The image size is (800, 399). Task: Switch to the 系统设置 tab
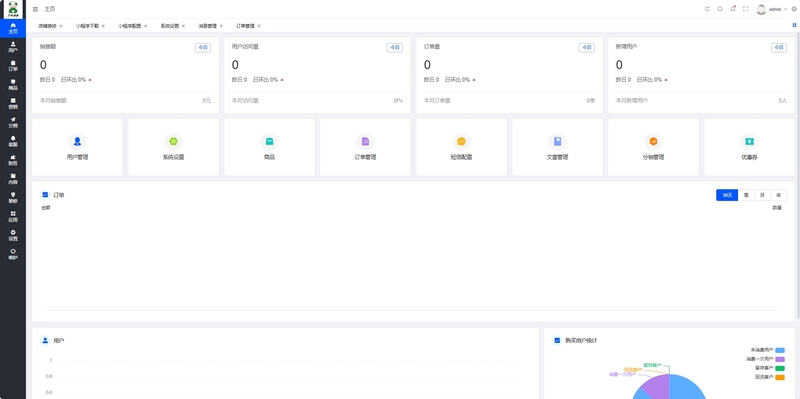click(170, 26)
